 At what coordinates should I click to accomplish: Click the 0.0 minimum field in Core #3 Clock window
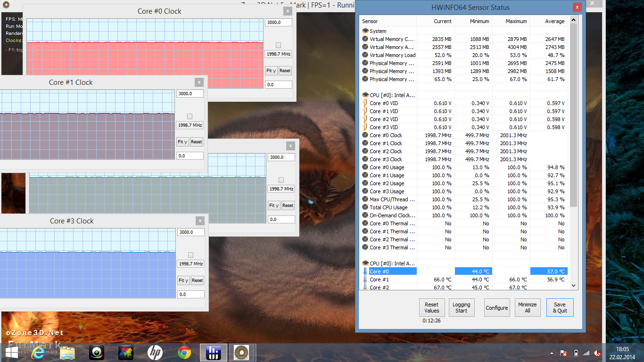[191, 294]
